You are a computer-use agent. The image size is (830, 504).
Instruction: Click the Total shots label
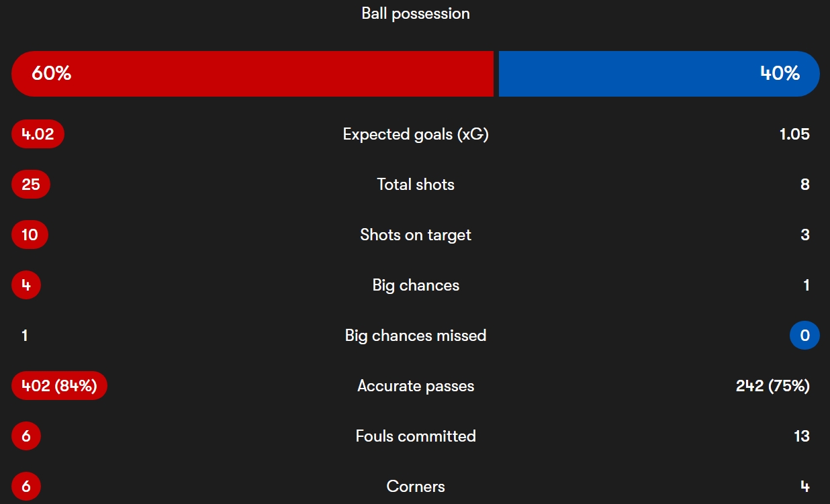click(416, 185)
